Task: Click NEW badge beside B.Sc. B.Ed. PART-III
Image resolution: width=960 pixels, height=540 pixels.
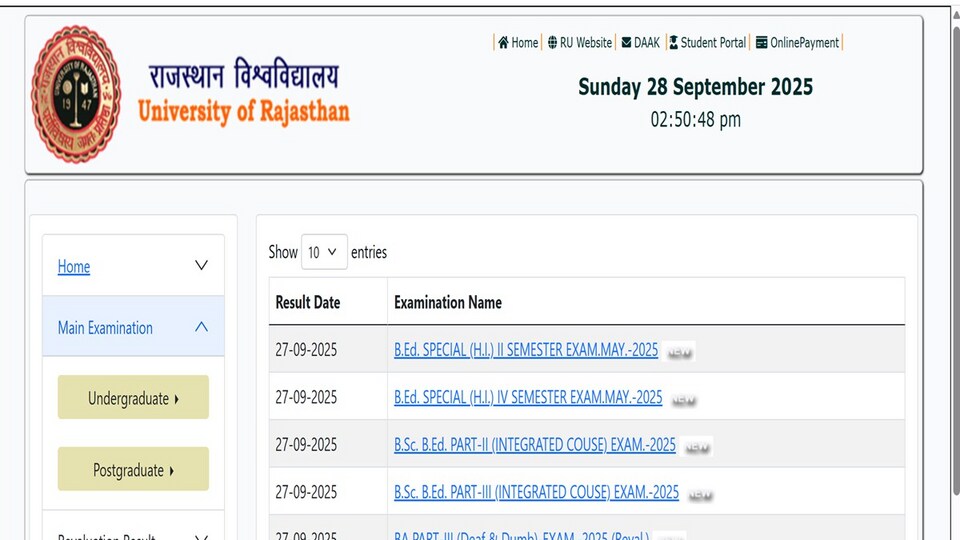Action: click(700, 495)
